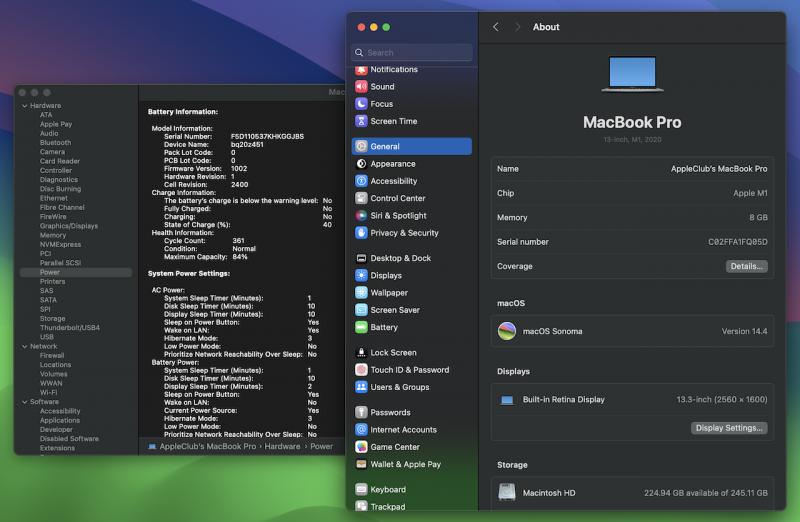
Task: Open Display Settings button
Action: tap(729, 428)
